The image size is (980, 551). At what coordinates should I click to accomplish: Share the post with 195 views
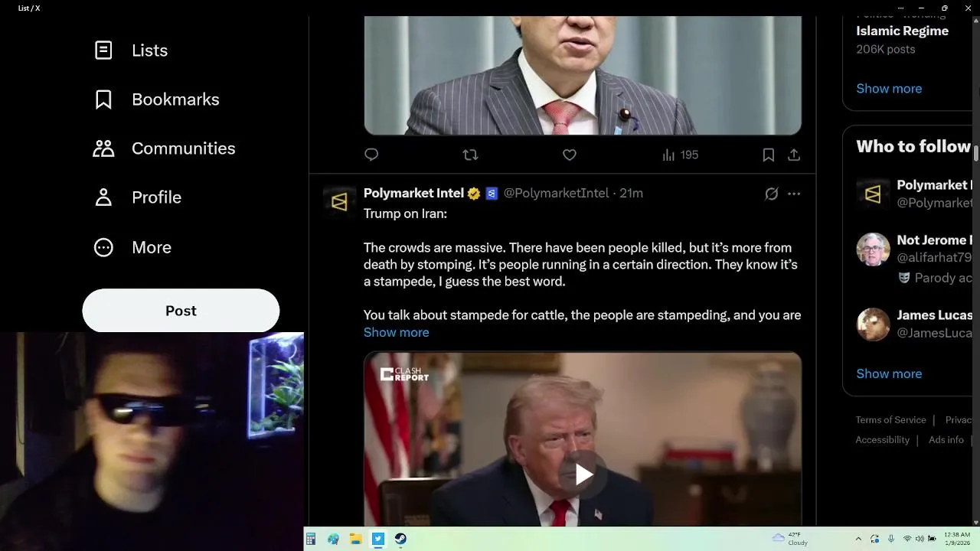(794, 155)
